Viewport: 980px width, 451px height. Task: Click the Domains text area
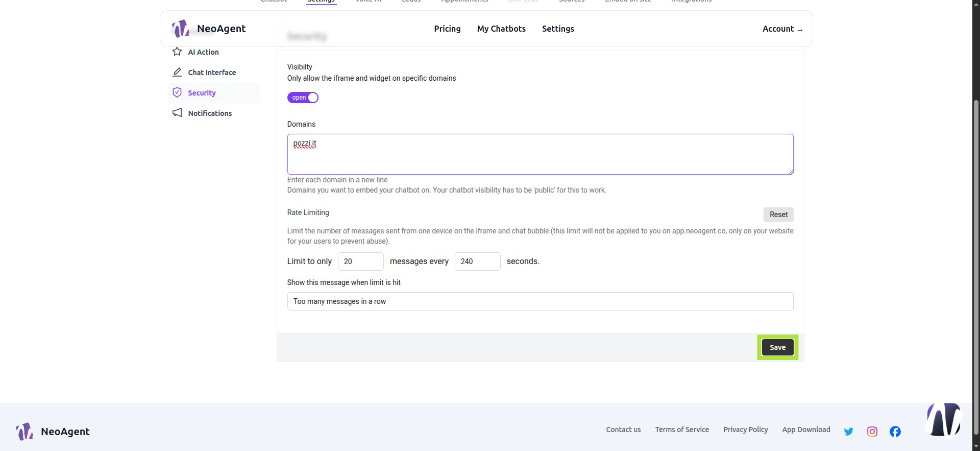click(x=540, y=154)
